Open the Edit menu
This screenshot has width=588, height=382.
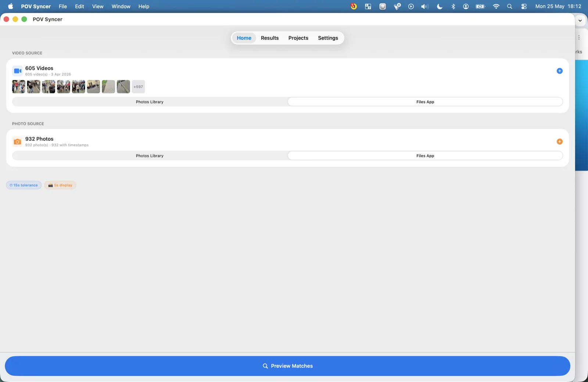click(79, 6)
